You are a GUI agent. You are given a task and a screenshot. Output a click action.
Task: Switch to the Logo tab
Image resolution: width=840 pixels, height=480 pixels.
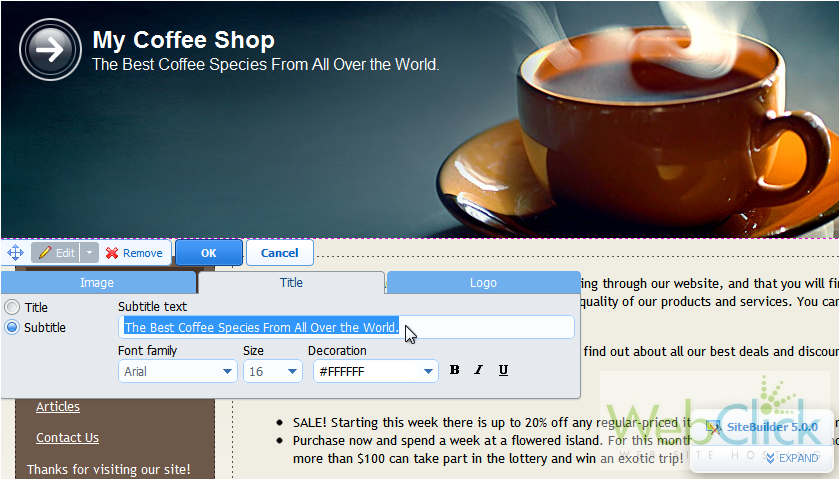click(x=483, y=282)
